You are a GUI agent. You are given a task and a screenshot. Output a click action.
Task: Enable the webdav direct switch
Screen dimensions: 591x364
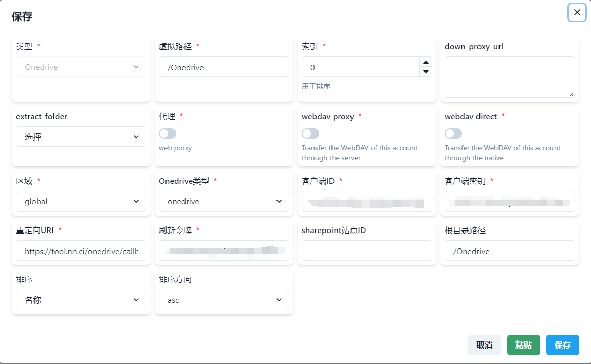[452, 133]
